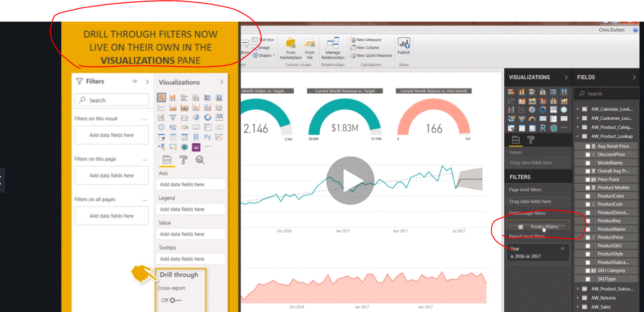Screen dimensions: 644x312
Task: Open Format paint roller in dark VISUALIZATIONS pane
Action: (530, 140)
